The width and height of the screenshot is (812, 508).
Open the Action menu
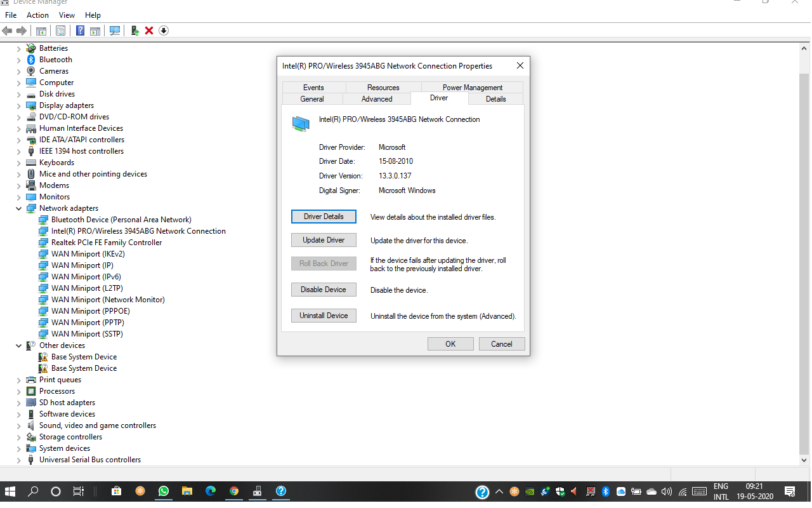[x=37, y=15]
